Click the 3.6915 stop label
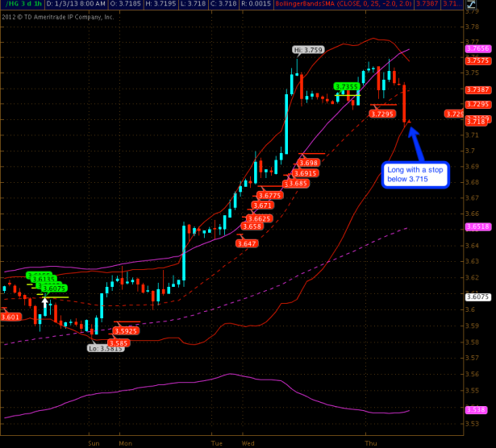The height and width of the screenshot is (448, 496). point(305,173)
